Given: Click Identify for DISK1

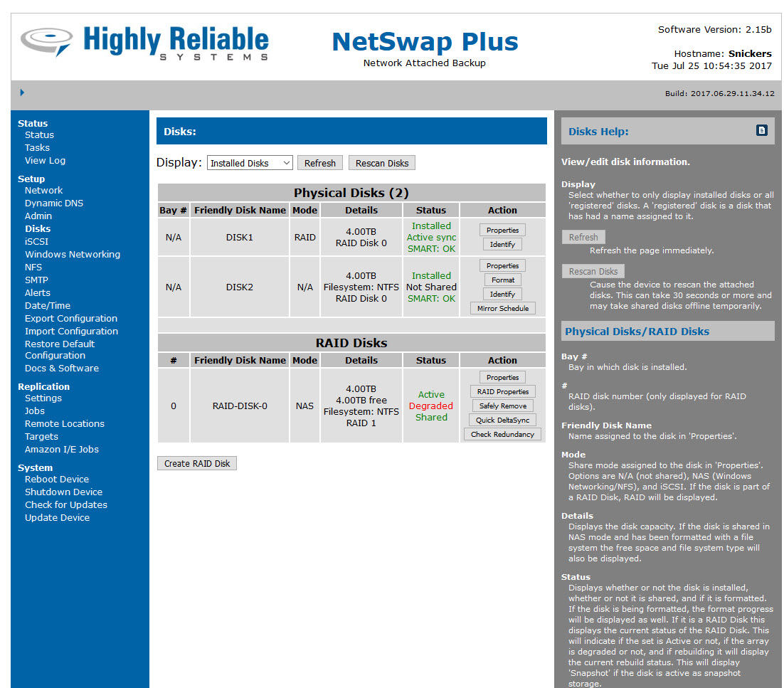Looking at the screenshot, I should point(502,244).
